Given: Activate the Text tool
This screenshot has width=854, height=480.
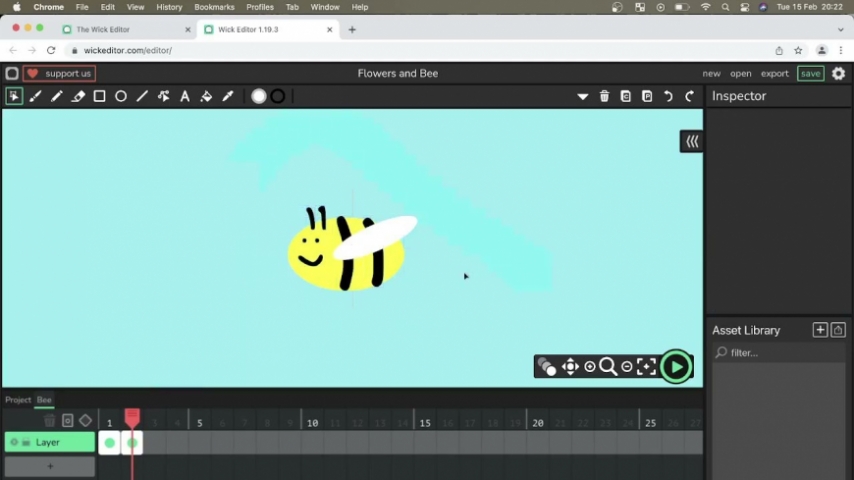Looking at the screenshot, I should coord(185,97).
